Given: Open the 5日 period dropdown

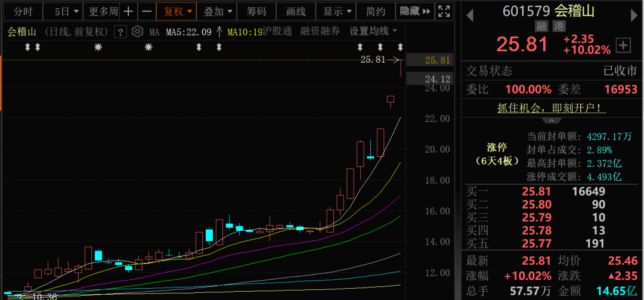Looking at the screenshot, I should point(66,11).
